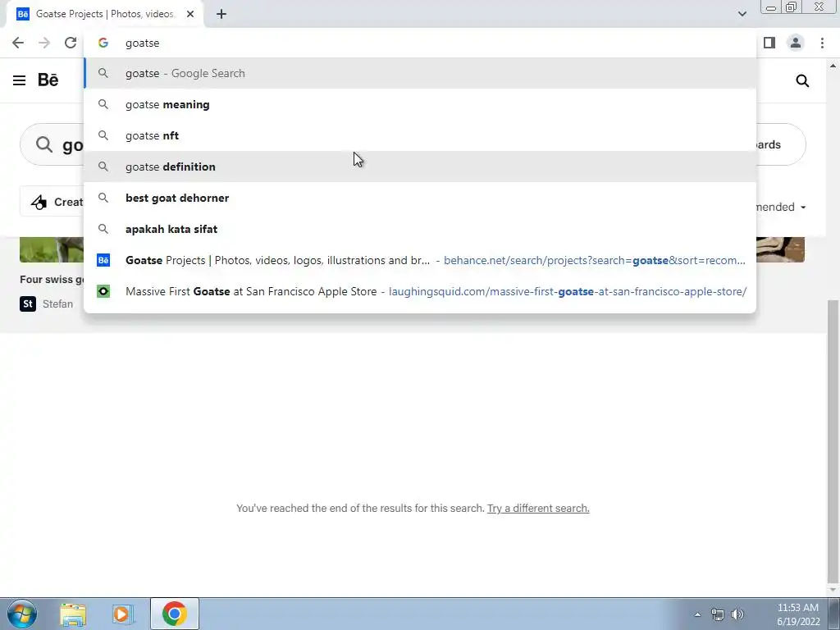
Task: Click in the omnibox text 'goatse'
Action: [143, 43]
